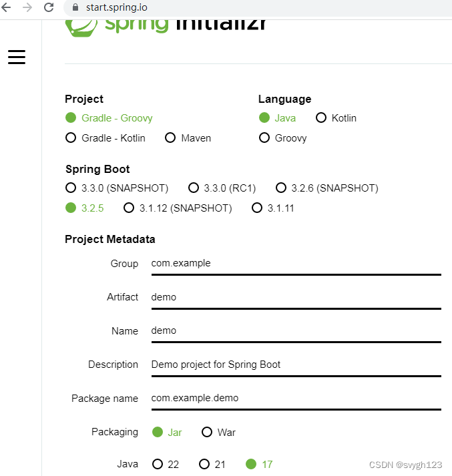Click the Java label beside version options
The height and width of the screenshot is (476, 452).
128,464
